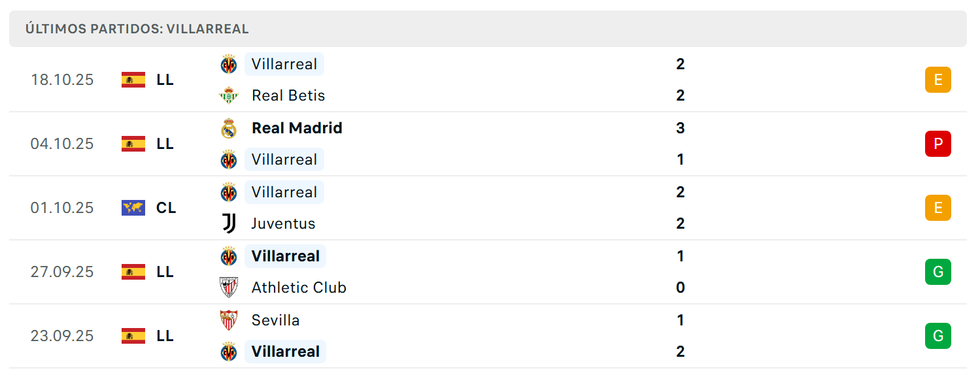Click the red P result badge

point(938,144)
